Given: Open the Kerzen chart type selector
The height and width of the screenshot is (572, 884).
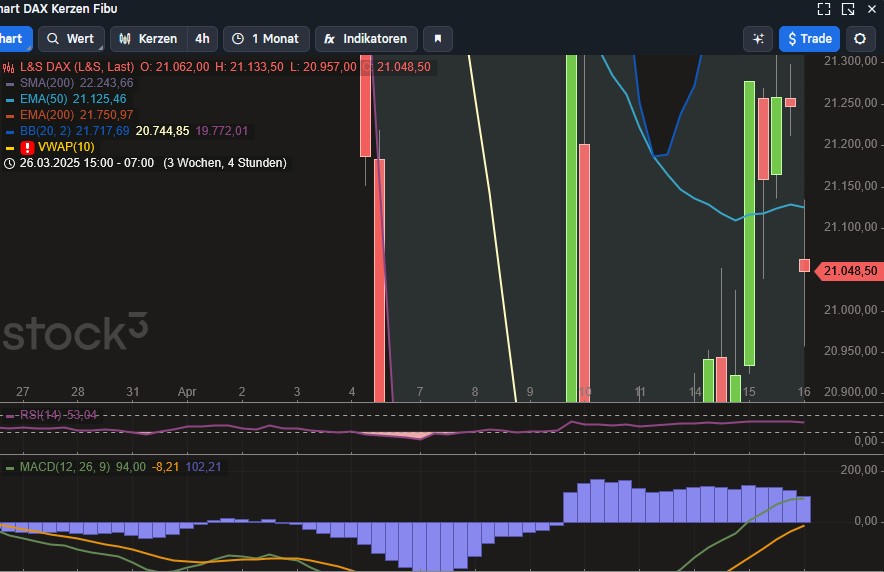Looking at the screenshot, I should [x=148, y=39].
